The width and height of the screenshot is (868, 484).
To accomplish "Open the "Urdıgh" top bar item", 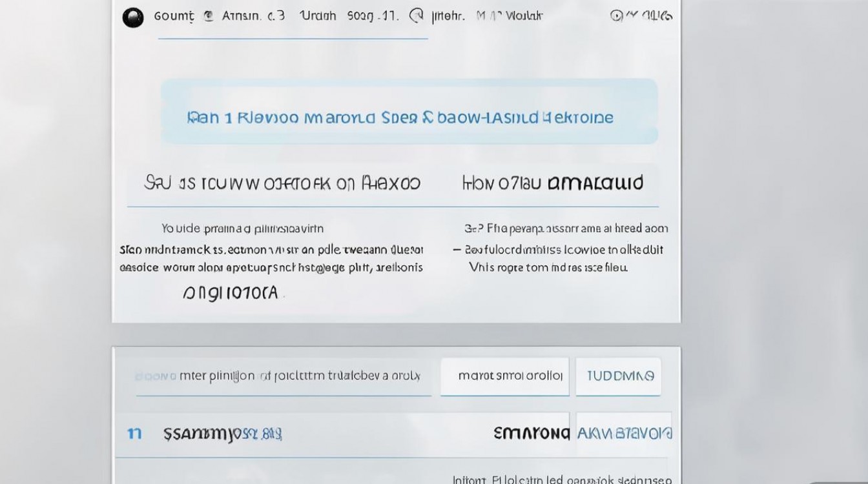I will [318, 17].
